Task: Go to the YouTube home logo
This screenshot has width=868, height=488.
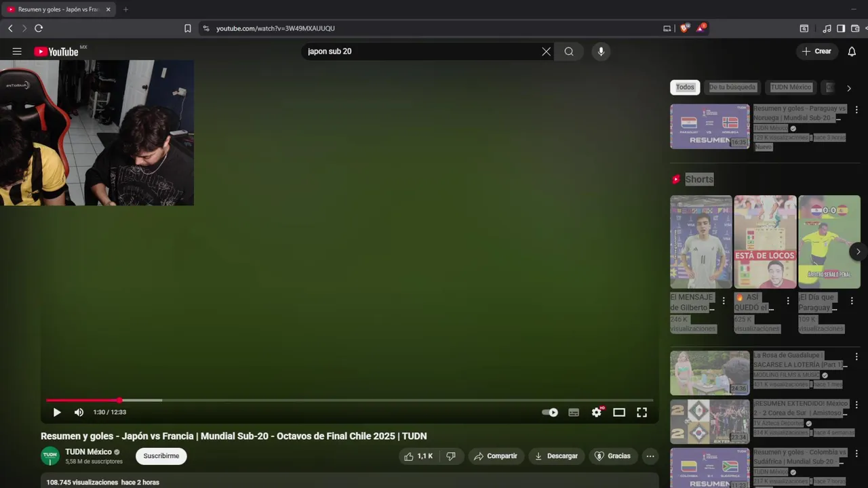Action: (57, 52)
